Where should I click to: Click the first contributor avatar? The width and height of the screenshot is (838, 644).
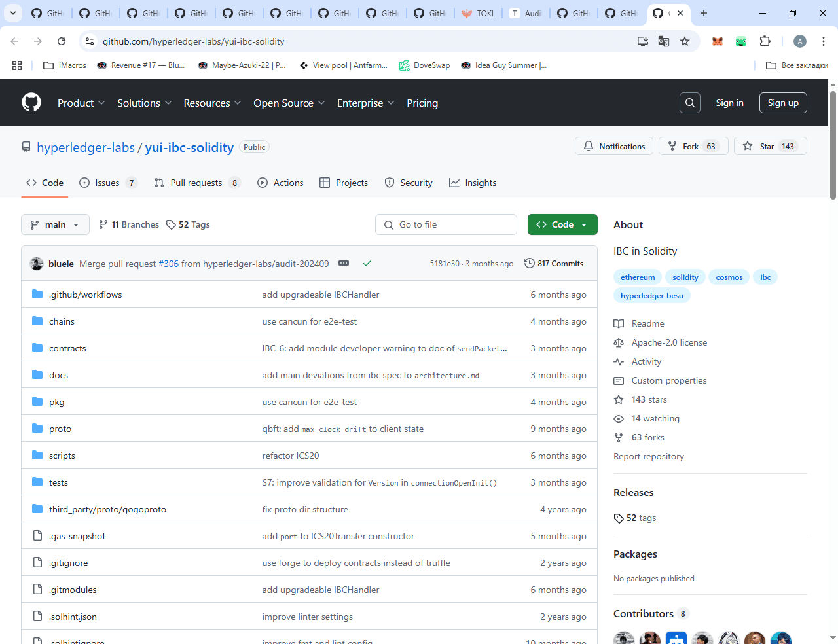pos(624,638)
